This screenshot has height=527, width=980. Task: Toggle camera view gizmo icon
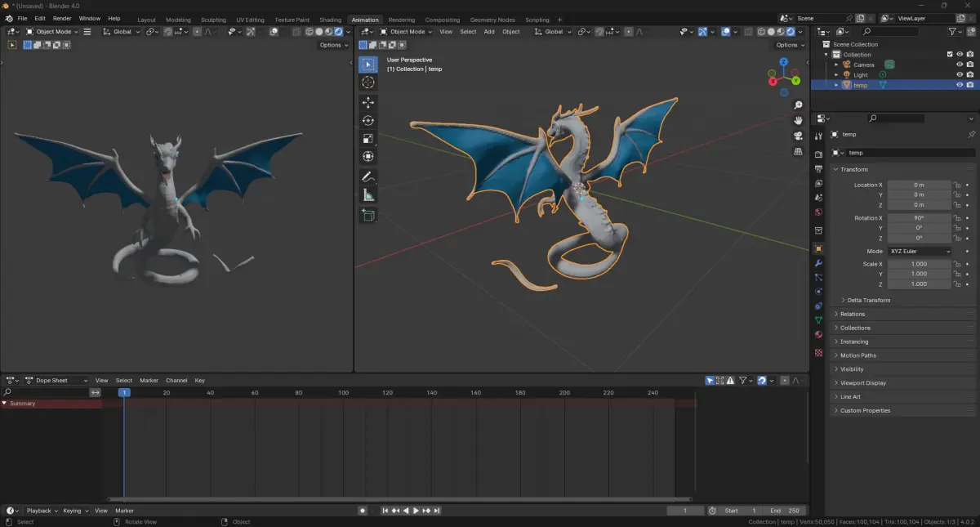[x=798, y=136]
